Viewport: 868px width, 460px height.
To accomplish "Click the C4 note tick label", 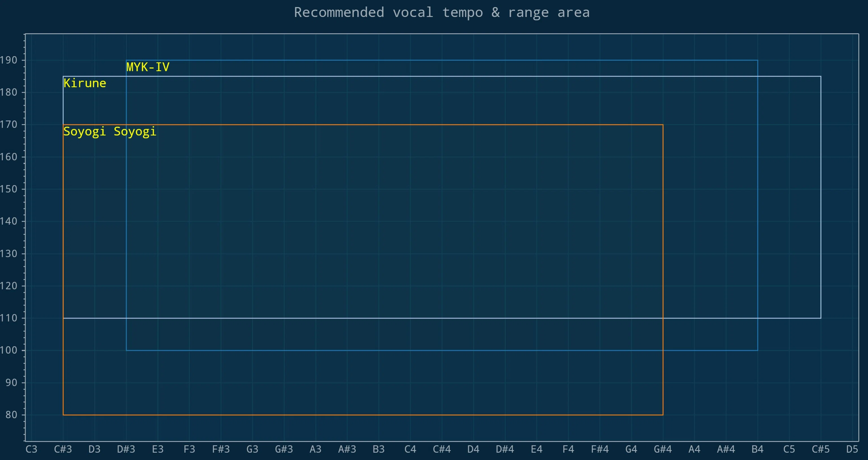I will (x=410, y=449).
